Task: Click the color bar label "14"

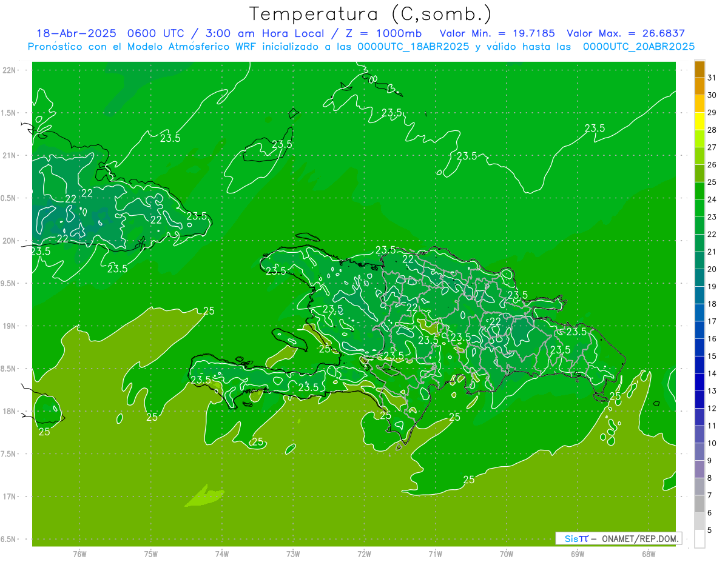Action: tap(712, 373)
